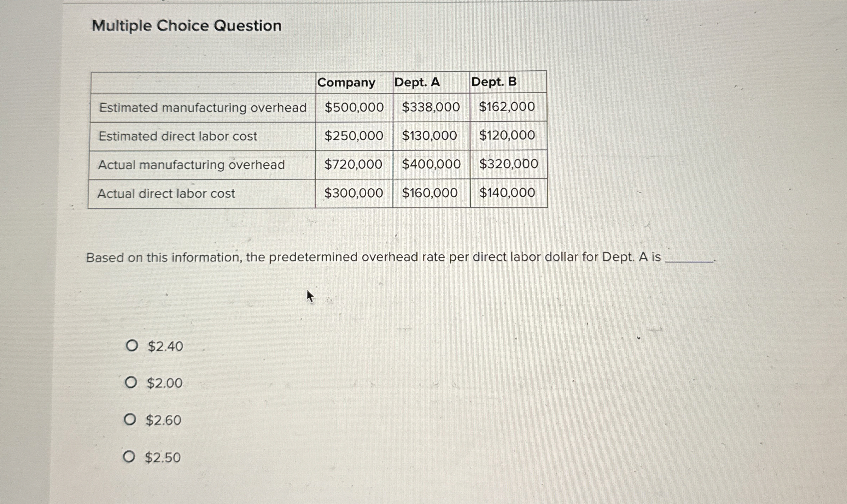The height and width of the screenshot is (504, 847).
Task: Select the $2.40 answer option
Action: pos(131,346)
